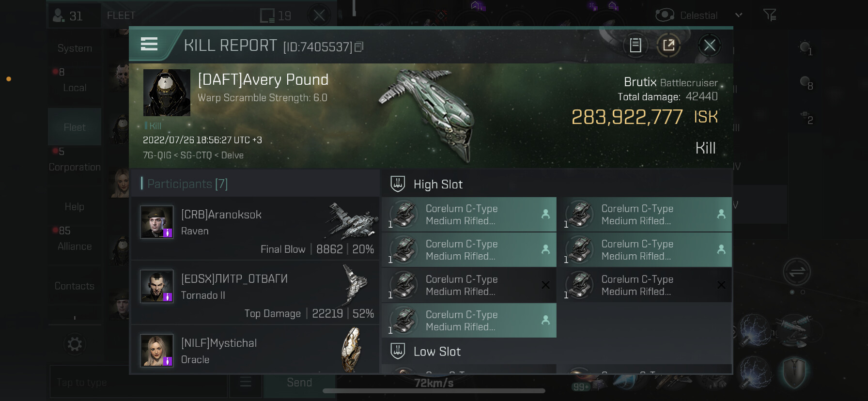868x401 pixels.
Task: Open the overview filter funnel icon
Action: [x=770, y=15]
